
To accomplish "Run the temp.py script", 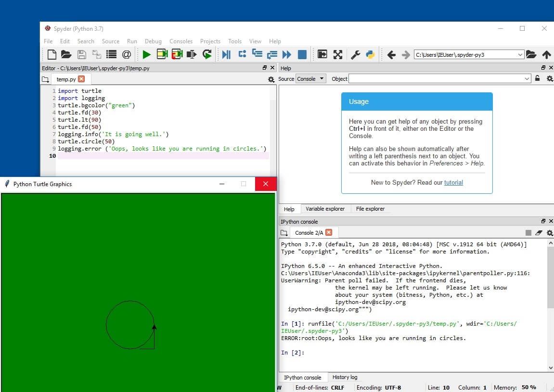I will tap(147, 54).
